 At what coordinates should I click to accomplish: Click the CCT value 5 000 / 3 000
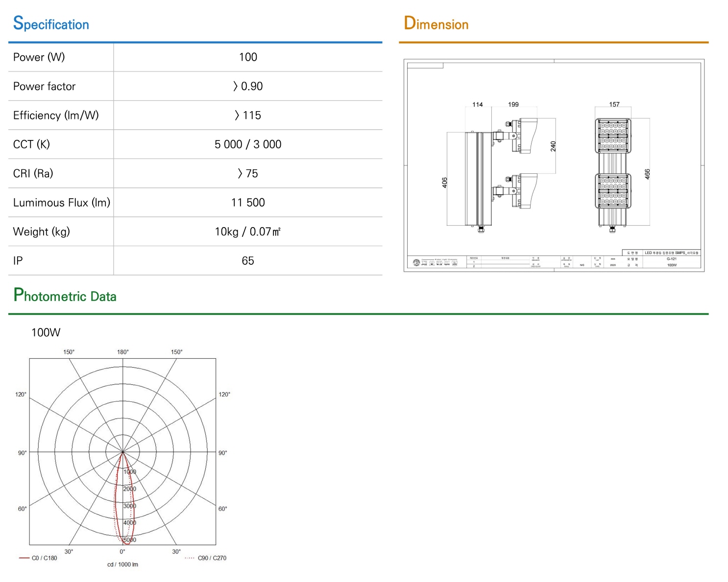pos(248,144)
